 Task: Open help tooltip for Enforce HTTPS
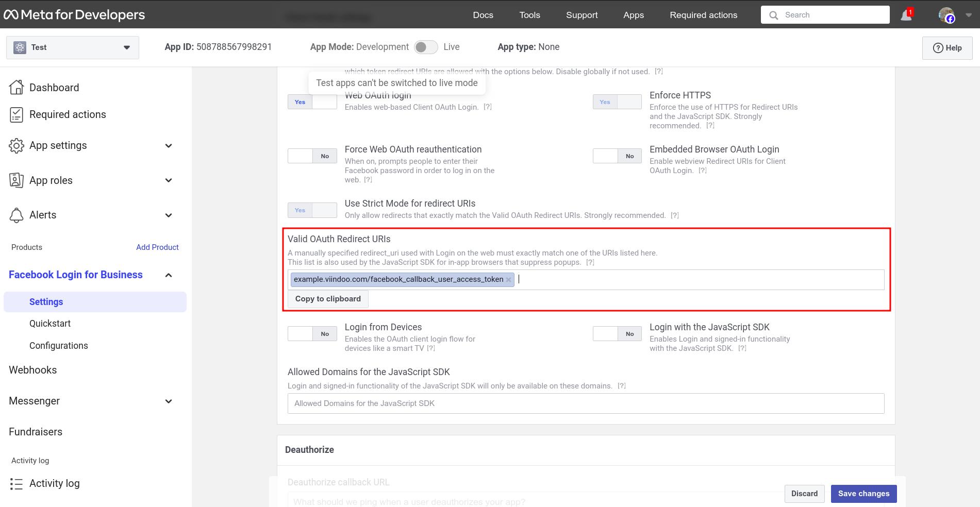point(710,126)
